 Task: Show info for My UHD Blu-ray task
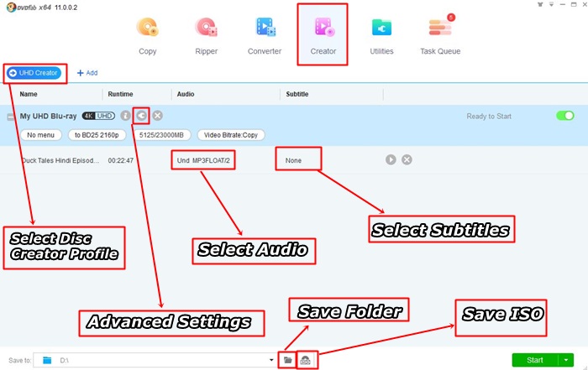click(x=125, y=116)
